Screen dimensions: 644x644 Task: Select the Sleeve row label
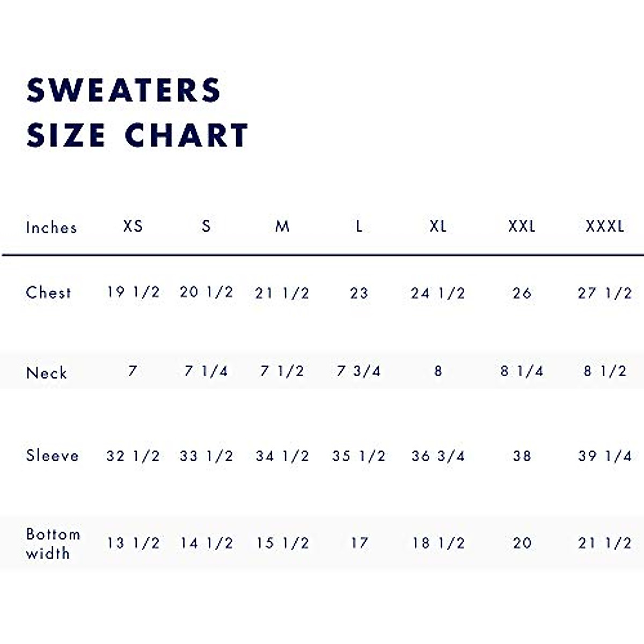pyautogui.click(x=52, y=456)
